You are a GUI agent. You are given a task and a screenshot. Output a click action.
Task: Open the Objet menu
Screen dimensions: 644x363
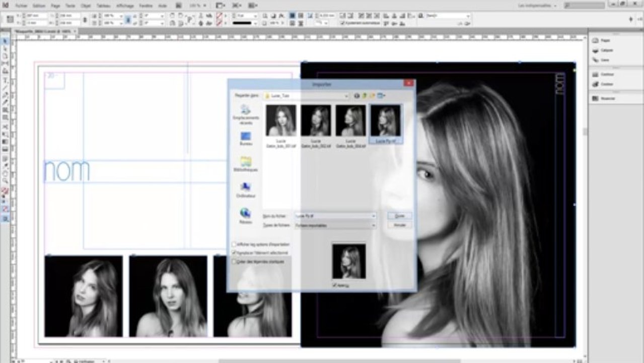pos(85,5)
